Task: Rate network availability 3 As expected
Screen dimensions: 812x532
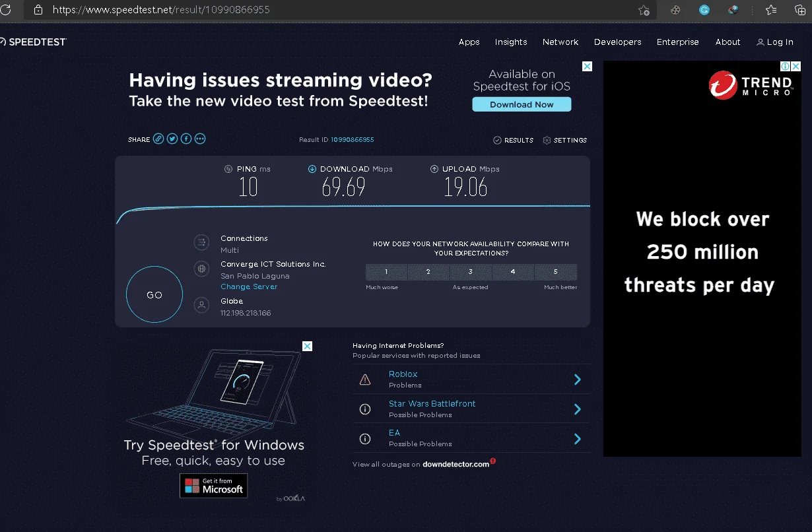Action: pos(471,272)
